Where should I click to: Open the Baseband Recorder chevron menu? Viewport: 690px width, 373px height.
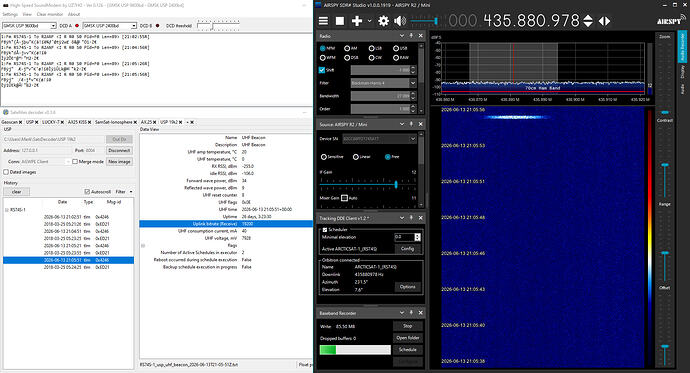tap(402, 313)
